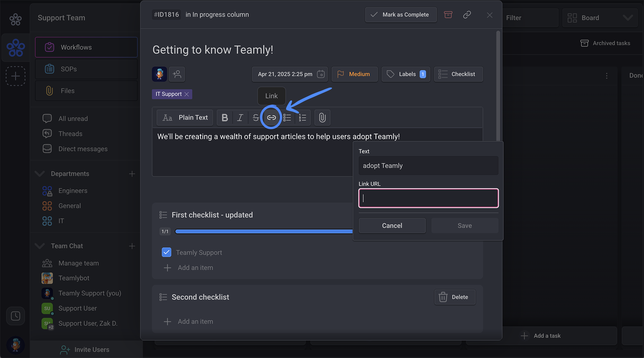
Task: Save the link
Action: [x=465, y=226]
